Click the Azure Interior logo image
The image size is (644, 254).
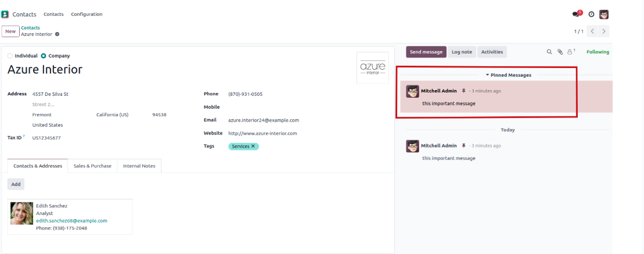click(372, 68)
